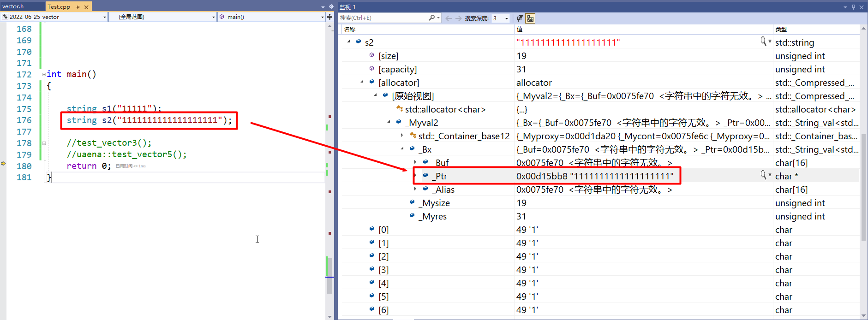Click the '//uaena::test_vector5();' comment line
The image size is (868, 320).
[x=126, y=154]
